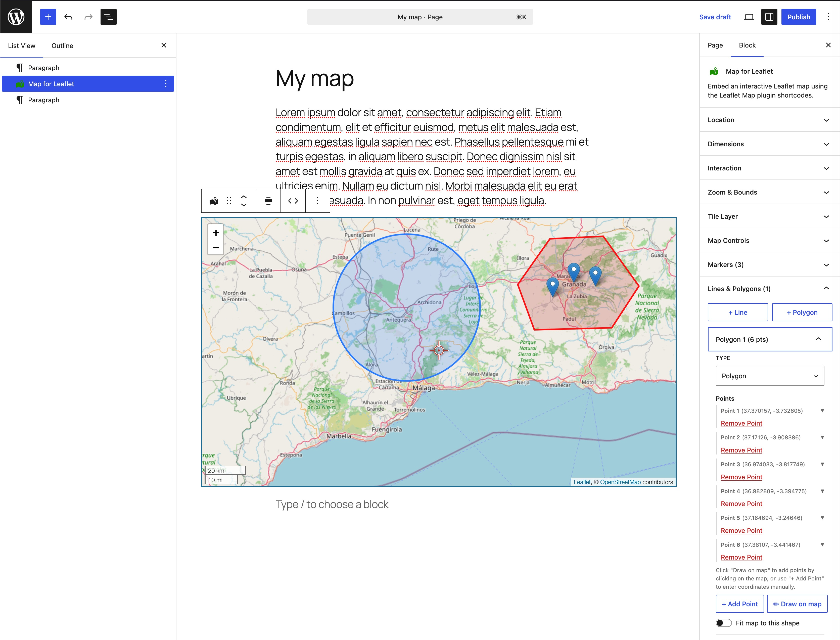Undo the last change
840x640 pixels.
68,17
